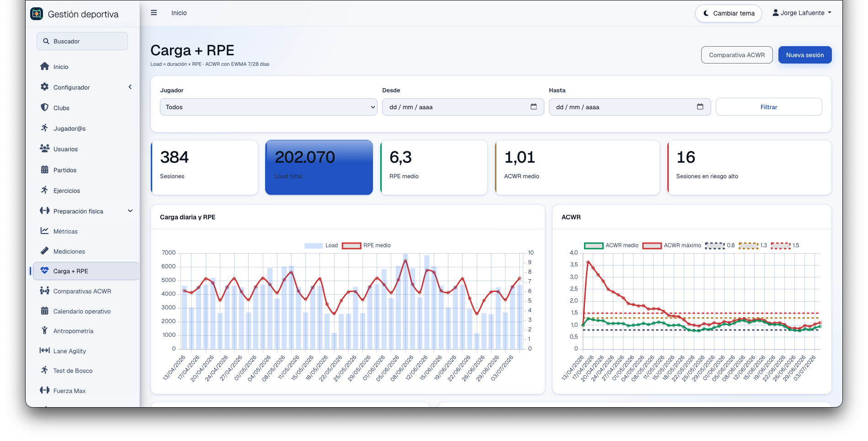Viewport: 868px width, 441px height.
Task: Click the calendar icon beside Calendario operativo
Action: pos(44,311)
